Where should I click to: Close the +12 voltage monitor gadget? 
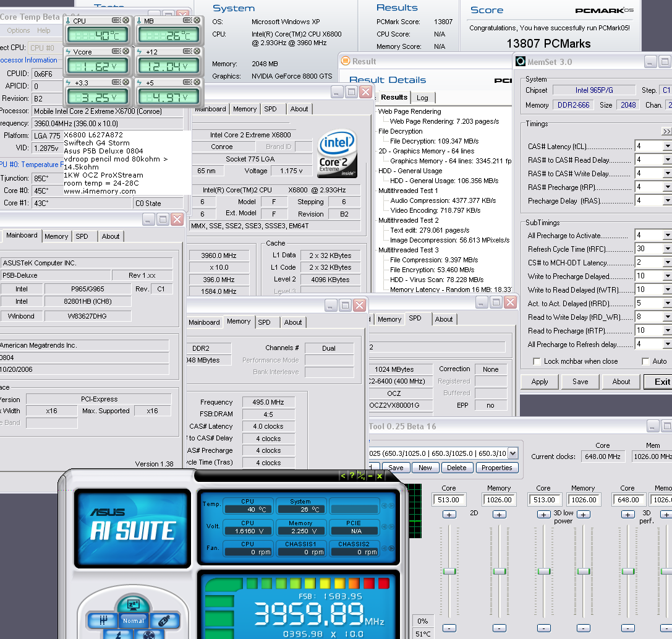pos(197,51)
